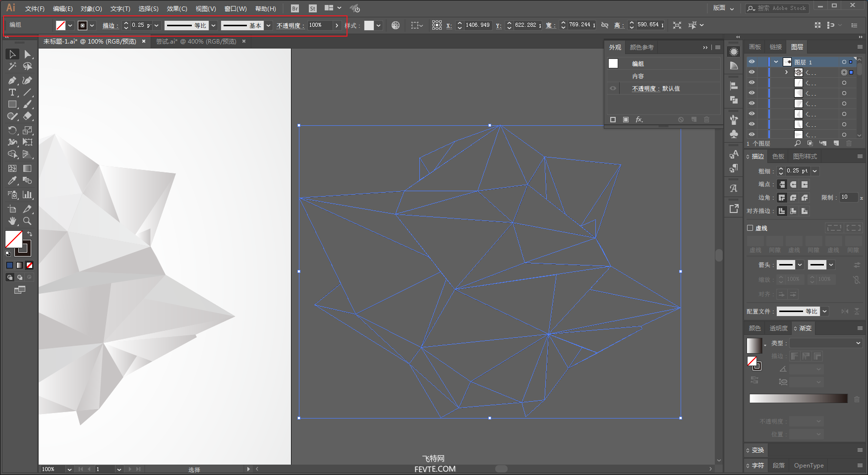The height and width of the screenshot is (475, 868).
Task: Pick the Rectangle tool
Action: 12,105
